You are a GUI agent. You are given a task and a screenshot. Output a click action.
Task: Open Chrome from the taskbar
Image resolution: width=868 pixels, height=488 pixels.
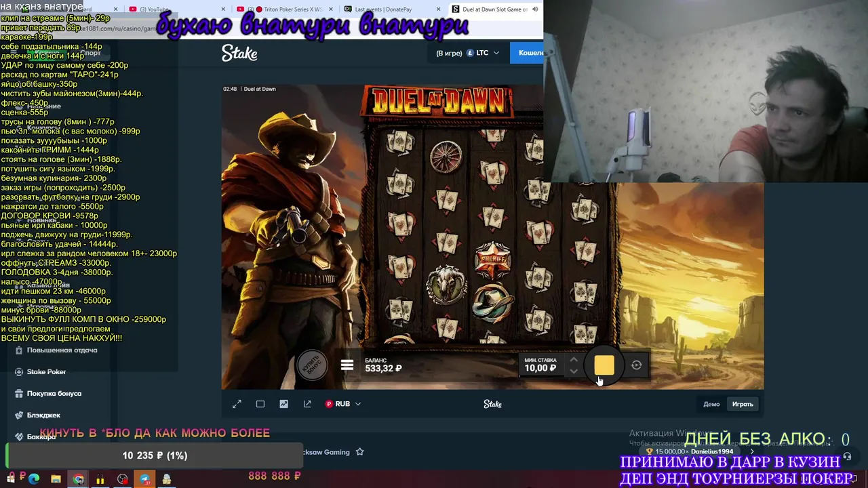pos(79,479)
